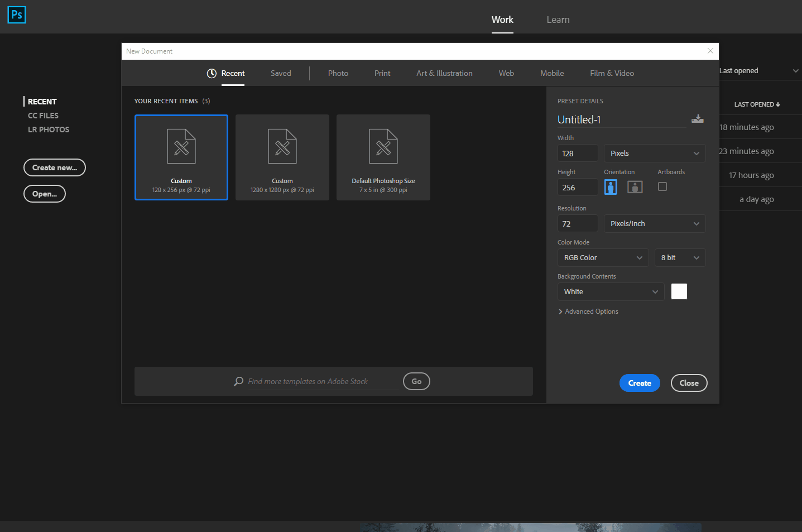Viewport: 802px width, 532px height.
Task: Select RECENT in left sidebar
Action: tap(42, 102)
